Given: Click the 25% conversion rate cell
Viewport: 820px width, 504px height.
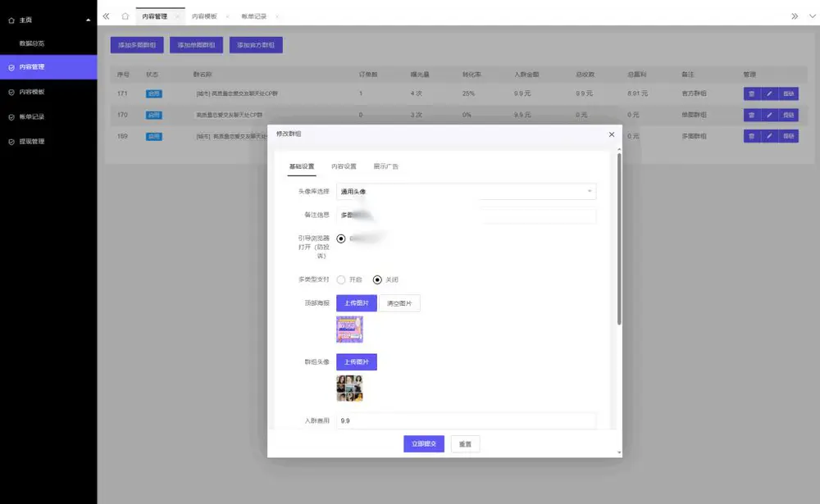Looking at the screenshot, I should pyautogui.click(x=468, y=93).
